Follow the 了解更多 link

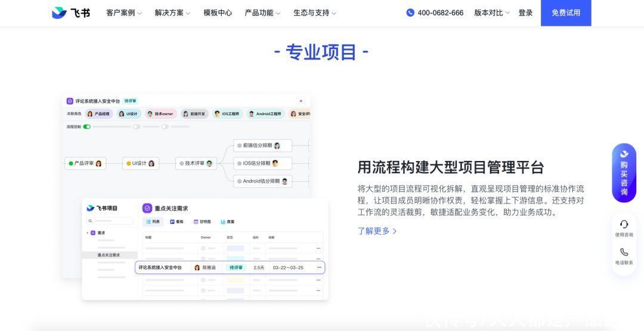point(377,231)
